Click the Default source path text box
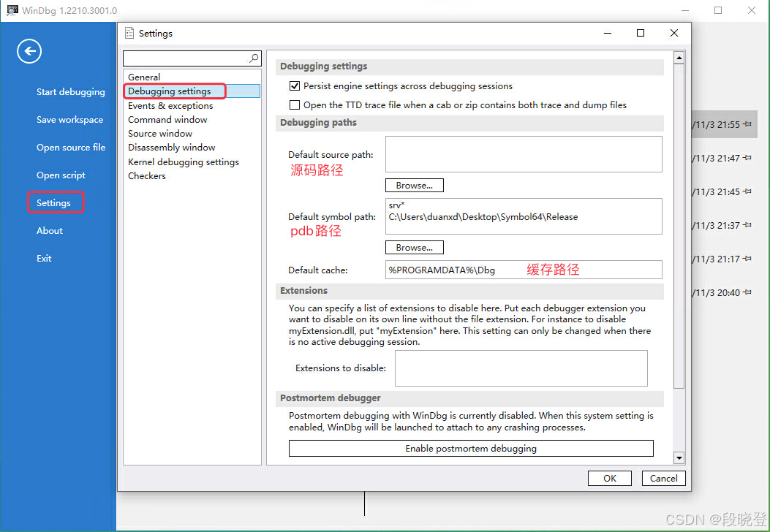The image size is (770, 532). click(x=524, y=154)
